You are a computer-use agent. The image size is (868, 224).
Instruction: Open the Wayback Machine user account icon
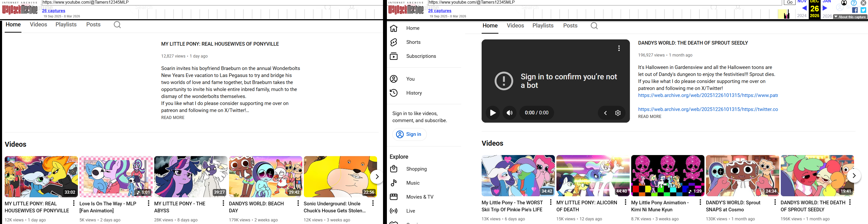pyautogui.click(x=844, y=3)
